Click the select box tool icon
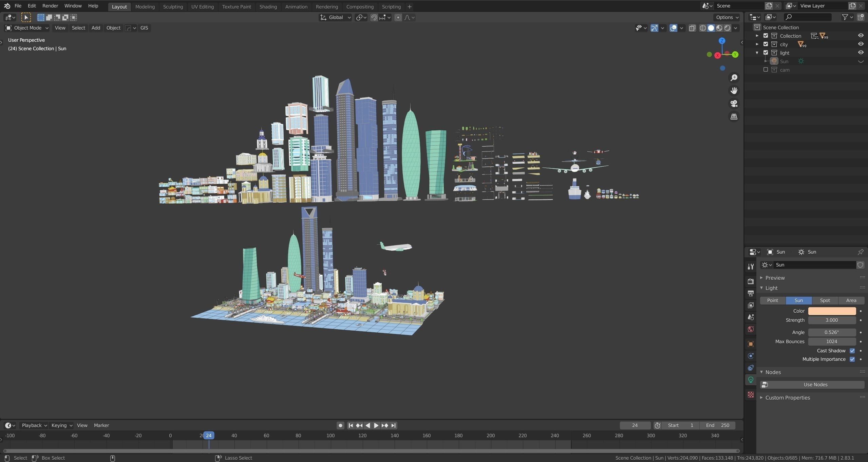 tap(26, 17)
